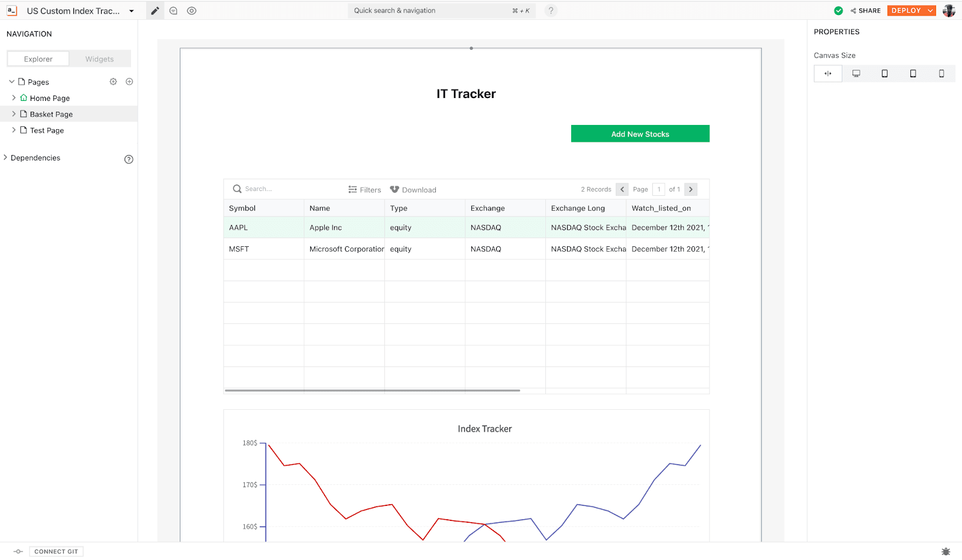This screenshot has width=962, height=560.
Task: Switch to the Explorer tab
Action: click(x=38, y=59)
